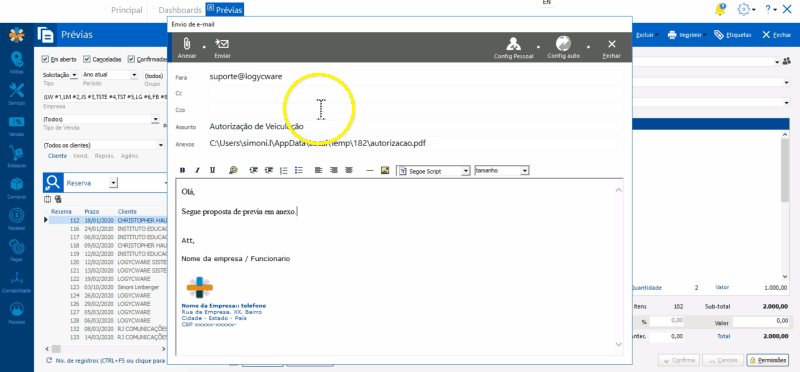
Task: Switch to the Dashboards tab
Action: (180, 10)
